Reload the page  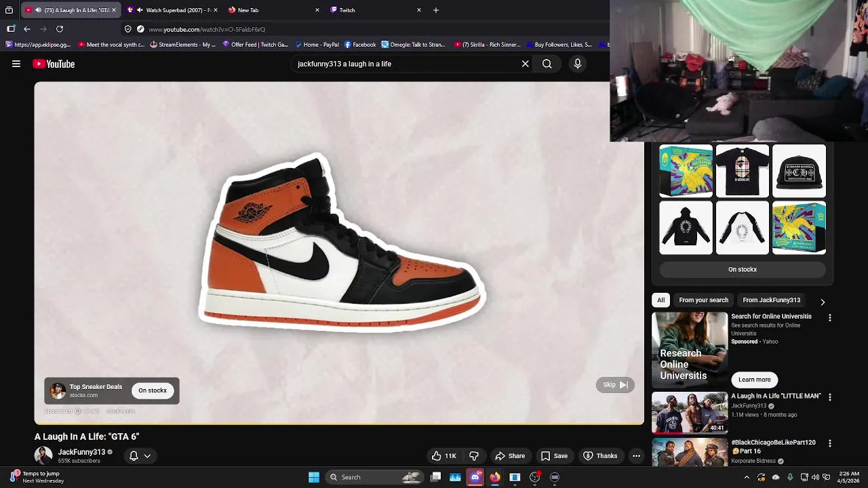pos(60,29)
